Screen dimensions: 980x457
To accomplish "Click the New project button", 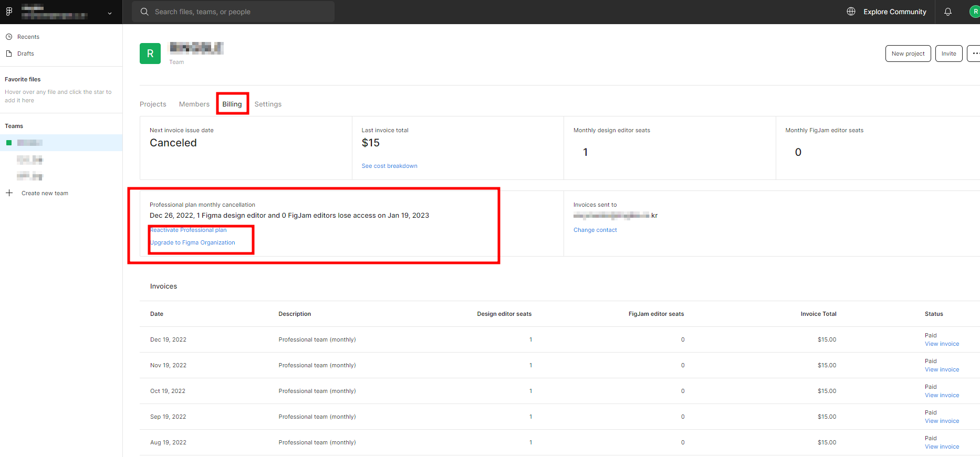I will pyautogui.click(x=908, y=54).
